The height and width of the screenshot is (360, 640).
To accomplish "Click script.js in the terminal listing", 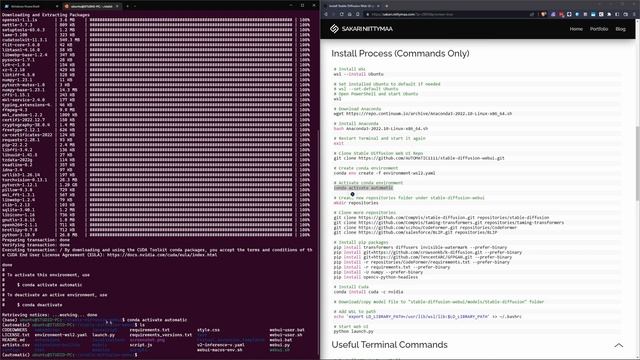I will point(141,345).
